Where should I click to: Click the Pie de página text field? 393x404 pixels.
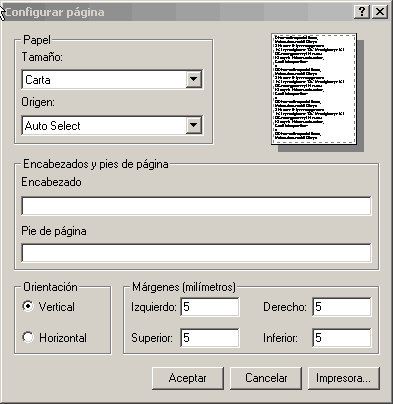pyautogui.click(x=196, y=253)
